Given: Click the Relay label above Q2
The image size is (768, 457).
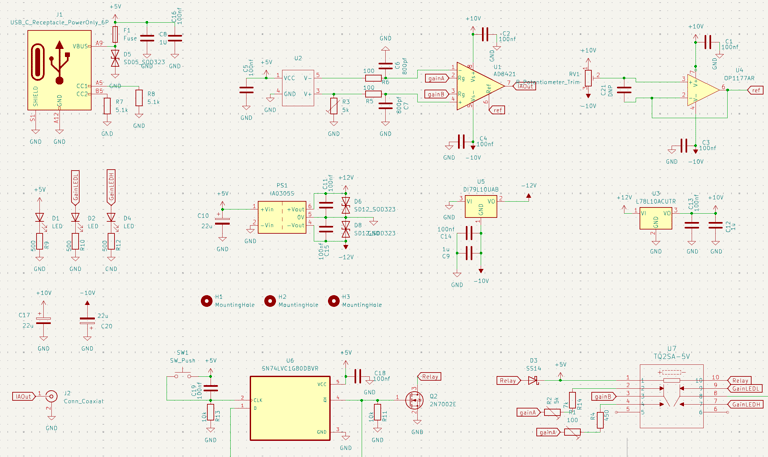Looking at the screenshot, I should tap(429, 377).
